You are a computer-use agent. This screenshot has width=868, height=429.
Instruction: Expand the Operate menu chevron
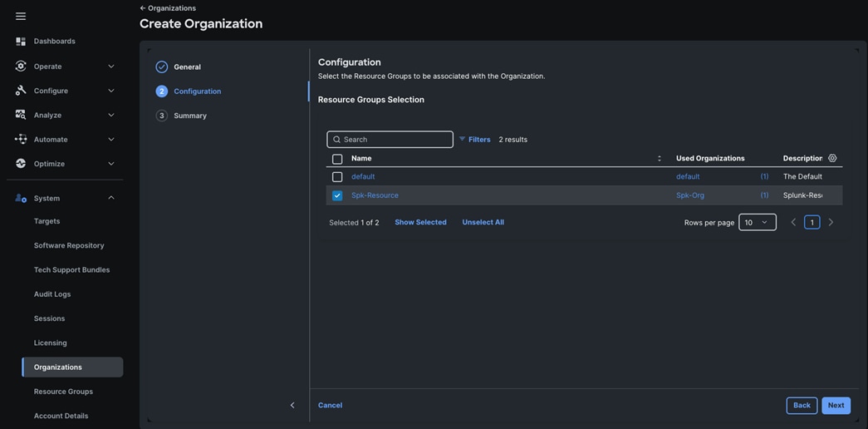click(110, 67)
